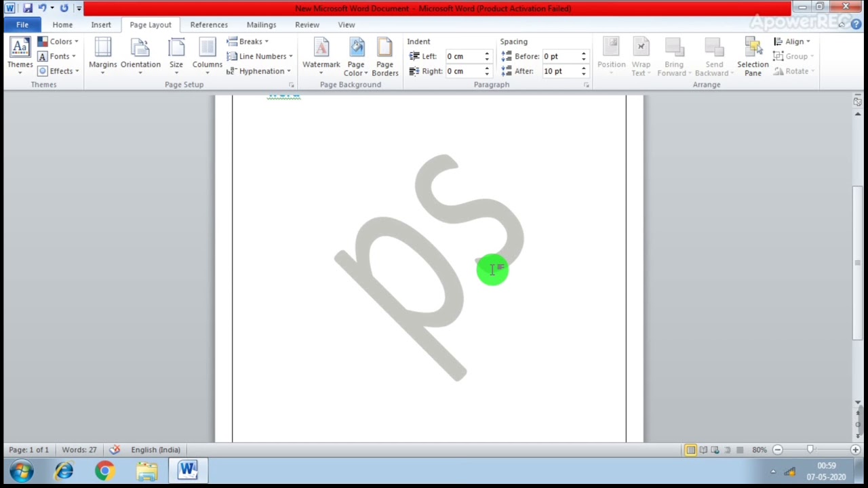The image size is (868, 488).
Task: Switch to Outline view
Action: point(728,450)
